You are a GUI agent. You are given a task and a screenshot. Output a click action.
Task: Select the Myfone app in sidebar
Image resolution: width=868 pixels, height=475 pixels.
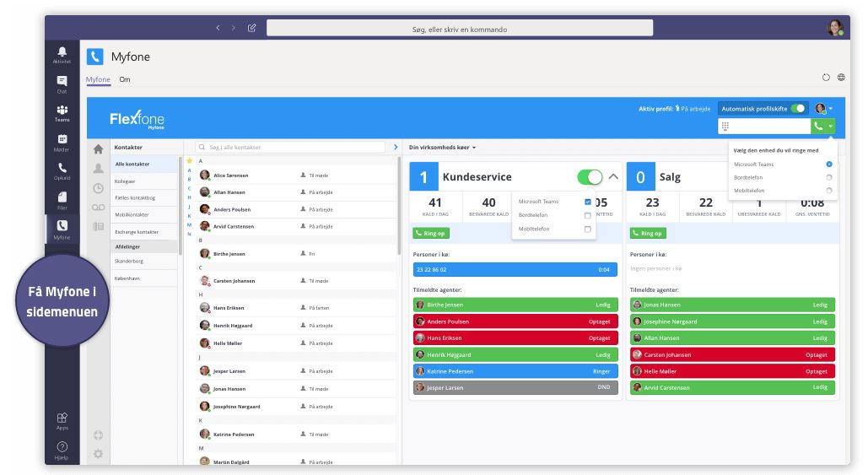[x=62, y=229]
